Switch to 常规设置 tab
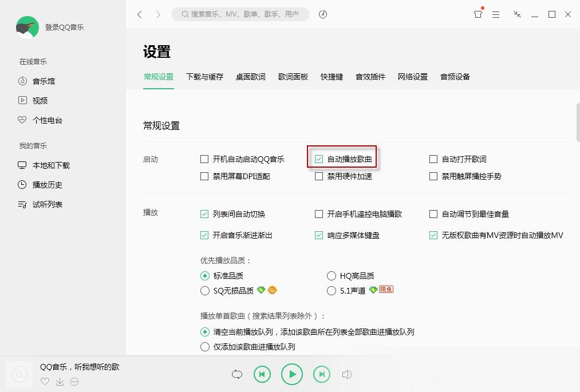 [159, 77]
